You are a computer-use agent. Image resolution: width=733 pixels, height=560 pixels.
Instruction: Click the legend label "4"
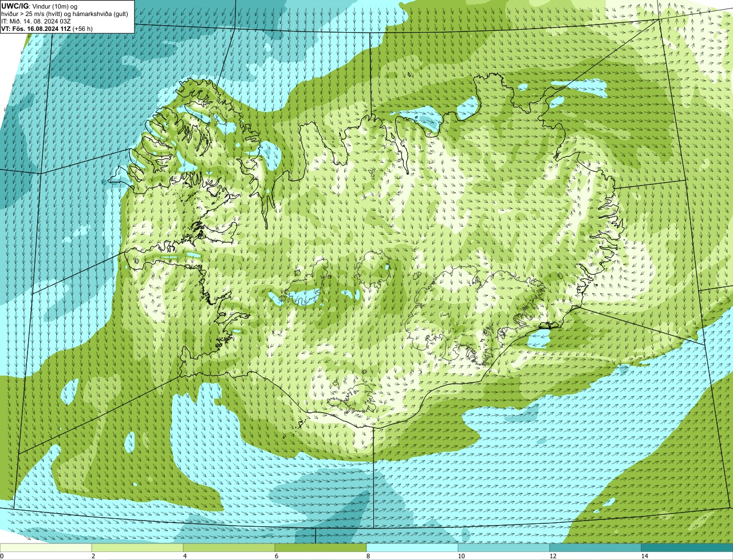(x=184, y=556)
